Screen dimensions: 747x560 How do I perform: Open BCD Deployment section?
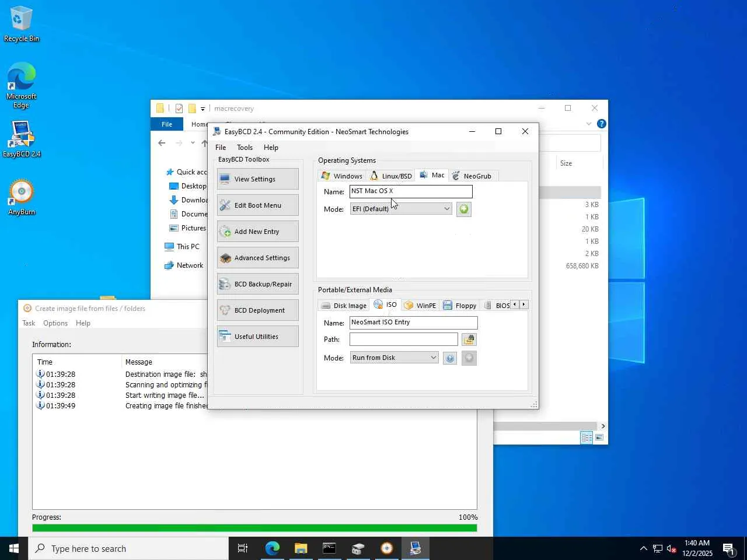(x=257, y=310)
